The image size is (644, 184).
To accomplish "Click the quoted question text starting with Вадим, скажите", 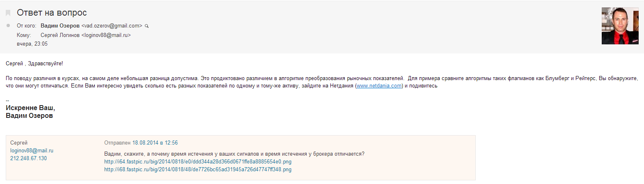I will (x=234, y=154).
